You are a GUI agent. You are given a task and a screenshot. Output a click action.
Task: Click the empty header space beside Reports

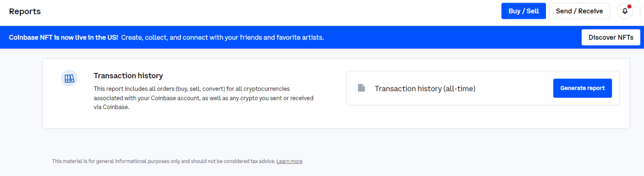coord(268,11)
